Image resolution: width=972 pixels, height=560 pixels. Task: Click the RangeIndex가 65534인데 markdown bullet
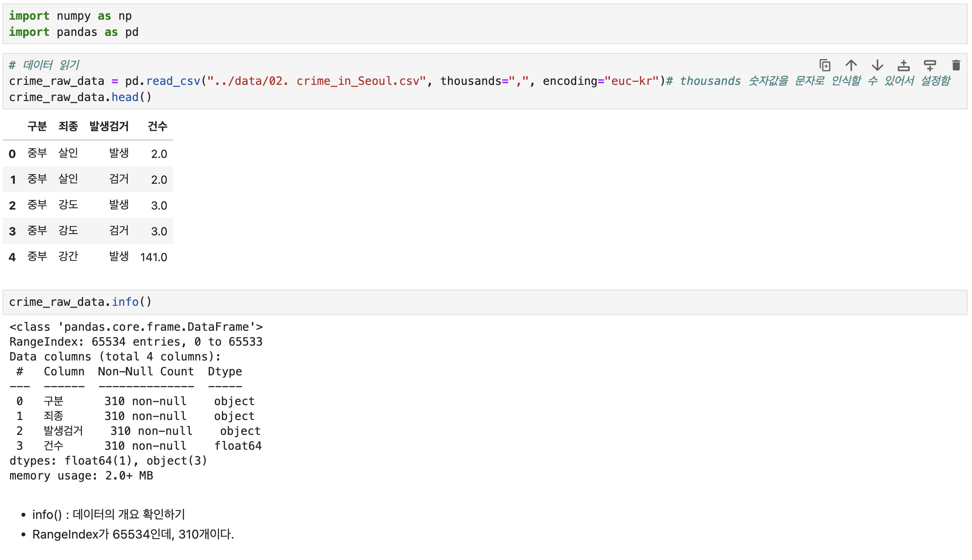(133, 534)
